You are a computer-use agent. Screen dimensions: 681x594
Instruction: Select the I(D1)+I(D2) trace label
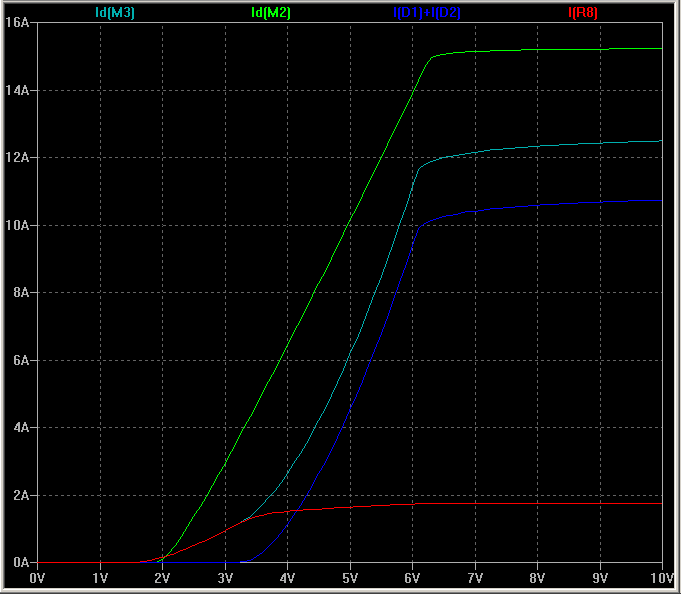click(x=426, y=13)
